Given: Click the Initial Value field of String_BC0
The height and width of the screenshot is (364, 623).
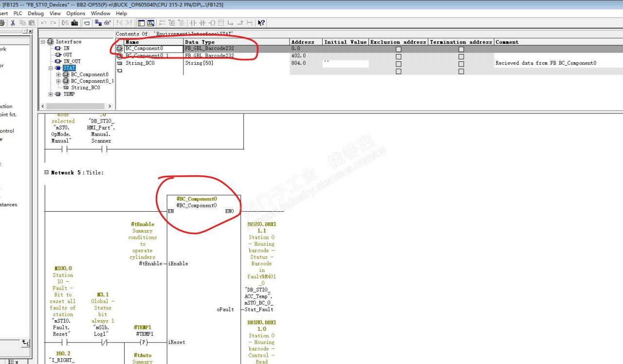Looking at the screenshot, I should pos(346,63).
